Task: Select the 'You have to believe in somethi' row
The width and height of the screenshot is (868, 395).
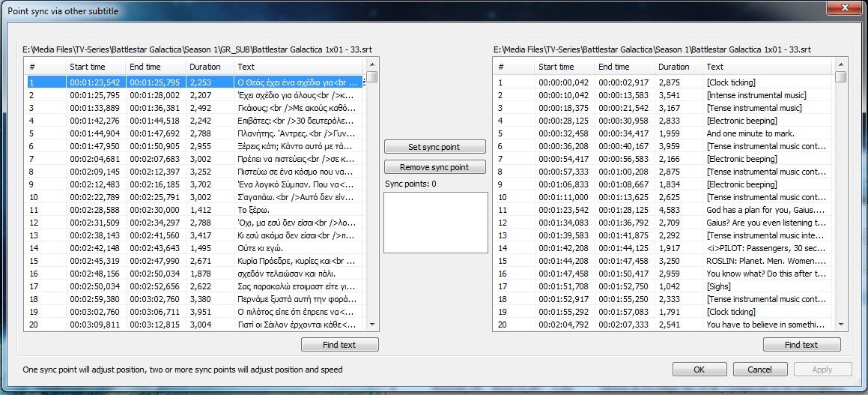Action: tap(664, 325)
